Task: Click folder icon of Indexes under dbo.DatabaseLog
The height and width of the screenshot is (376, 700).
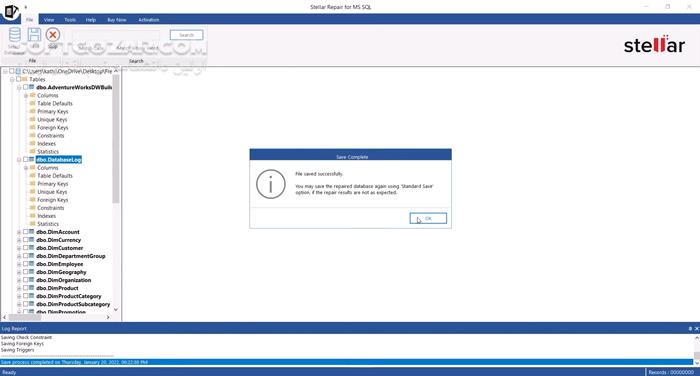Action: (x=33, y=216)
